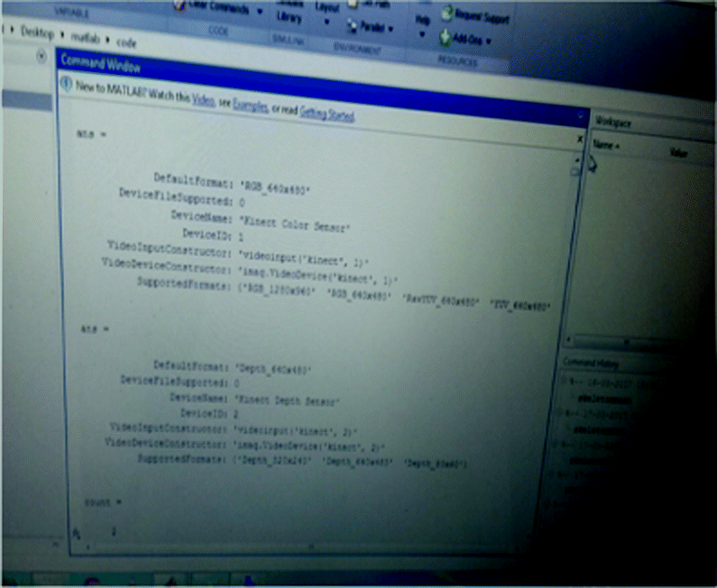The image size is (717, 588).
Task: Open the Clear Commands dropdown arrow
Action: tap(260, 12)
